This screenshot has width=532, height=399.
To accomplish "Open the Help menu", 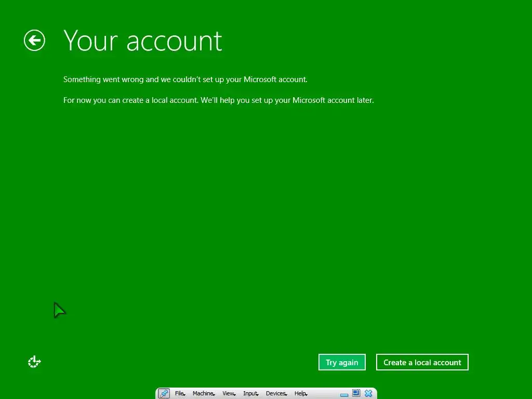I will (301, 393).
